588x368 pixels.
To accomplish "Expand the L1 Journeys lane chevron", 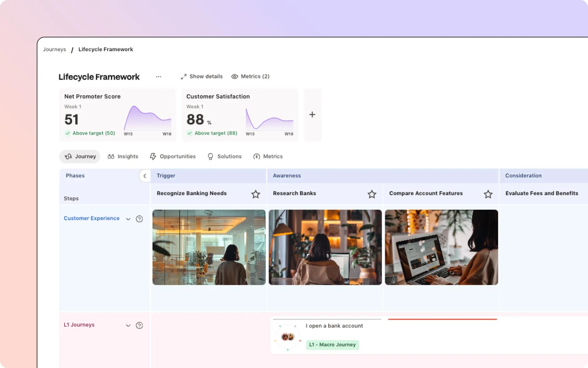I will 128,326.
